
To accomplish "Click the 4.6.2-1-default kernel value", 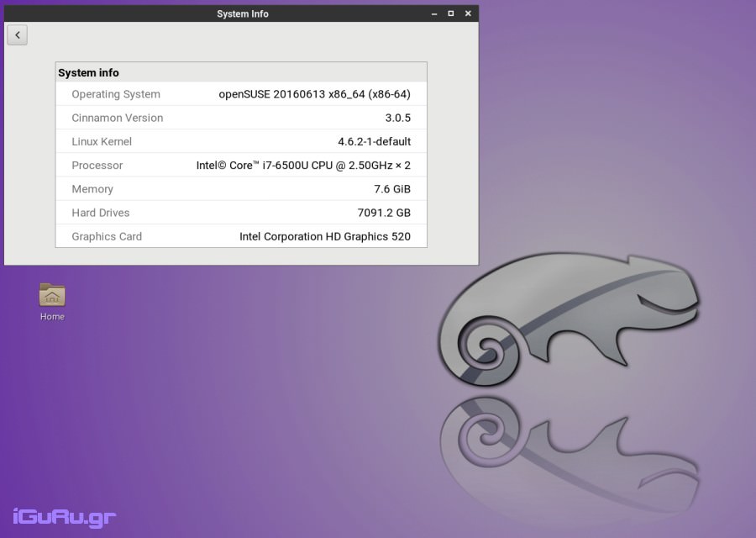I will coord(374,141).
